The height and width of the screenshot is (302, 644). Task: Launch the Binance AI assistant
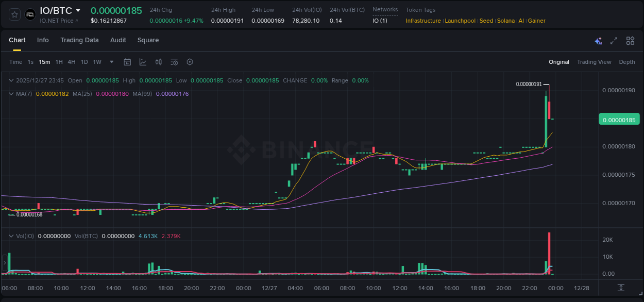click(598, 40)
